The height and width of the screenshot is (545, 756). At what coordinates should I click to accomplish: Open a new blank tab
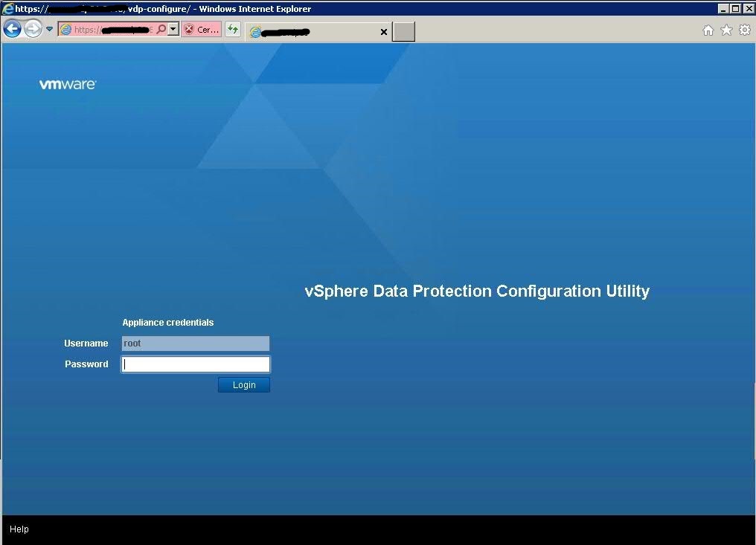click(x=403, y=32)
